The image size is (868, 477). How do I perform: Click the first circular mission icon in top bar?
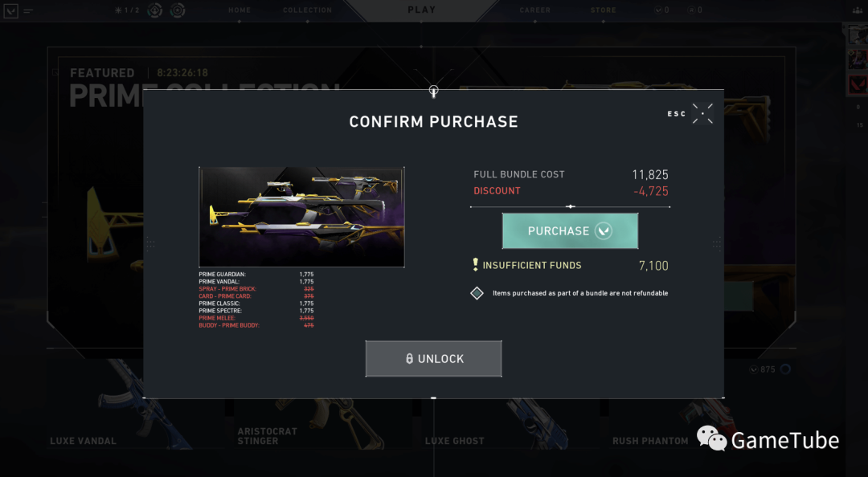[154, 10]
